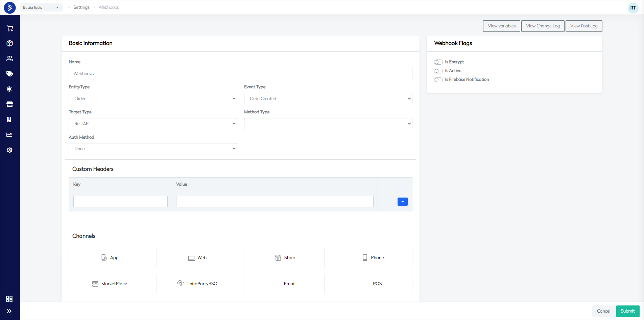Click the building icon in the sidebar
Viewport: 644px width, 320px height.
pos(9,119)
